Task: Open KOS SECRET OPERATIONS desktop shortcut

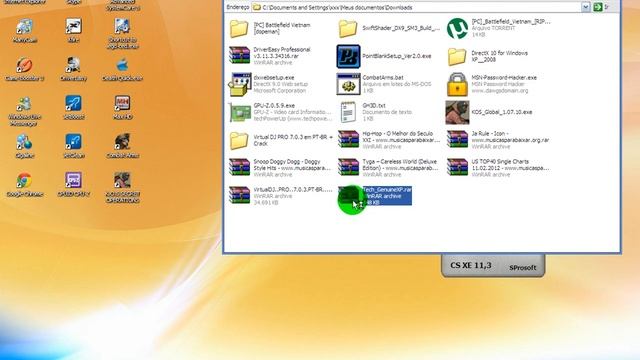Action: [122, 188]
